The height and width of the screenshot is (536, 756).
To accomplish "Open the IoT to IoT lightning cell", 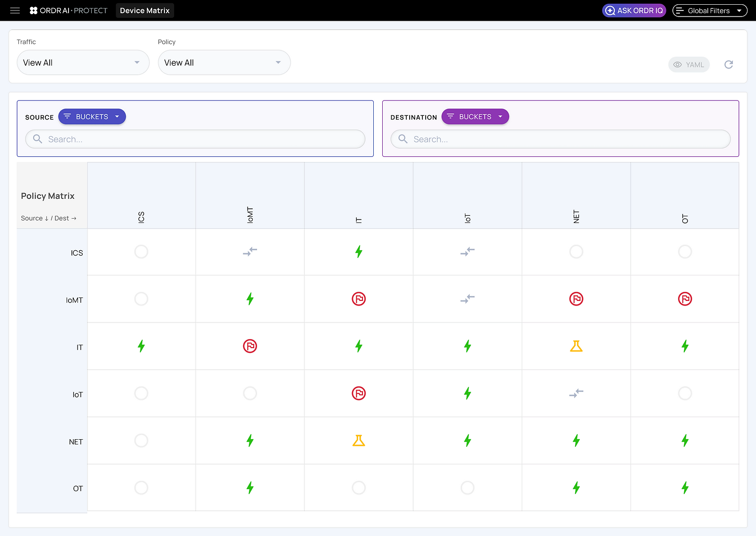I will 468,393.
